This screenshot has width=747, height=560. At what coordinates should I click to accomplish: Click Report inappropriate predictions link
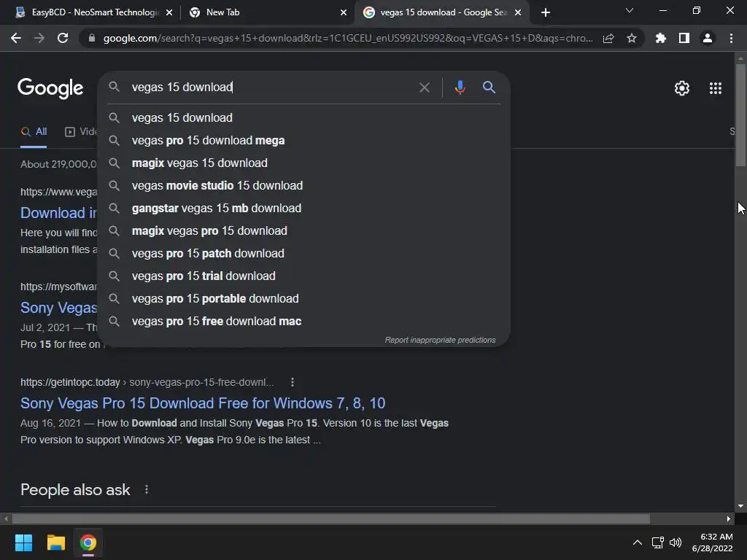pyautogui.click(x=440, y=340)
